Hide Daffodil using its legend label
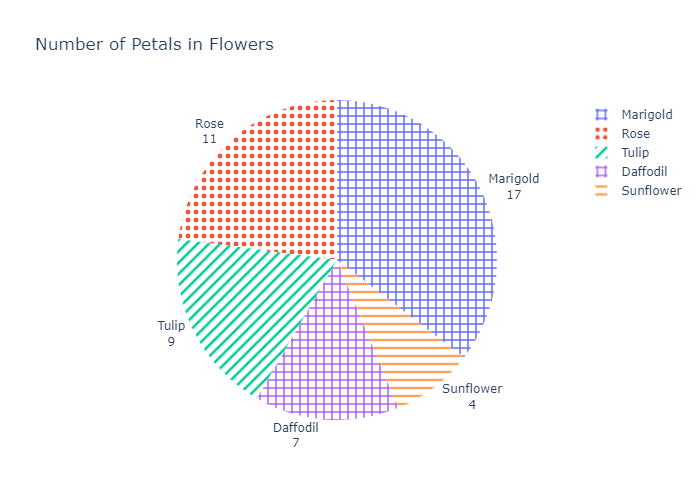The height and width of the screenshot is (500, 700). tap(644, 172)
